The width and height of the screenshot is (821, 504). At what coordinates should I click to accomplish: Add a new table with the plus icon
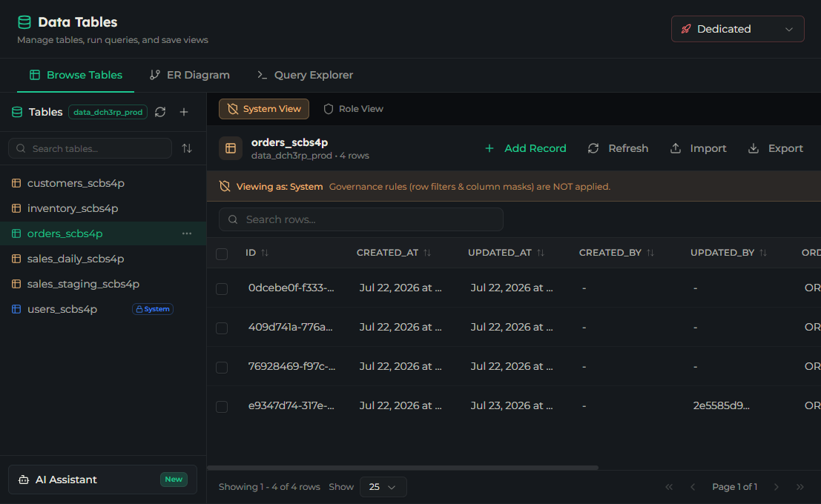pos(184,112)
